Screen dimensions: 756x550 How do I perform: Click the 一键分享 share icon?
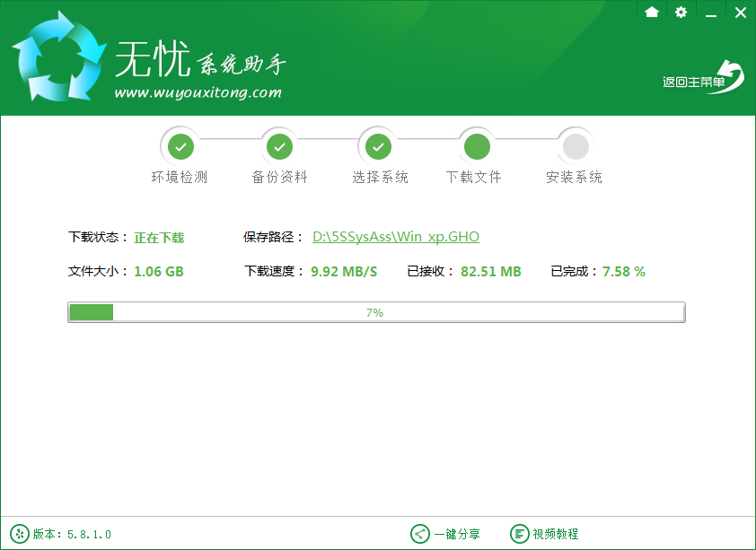coord(420,533)
